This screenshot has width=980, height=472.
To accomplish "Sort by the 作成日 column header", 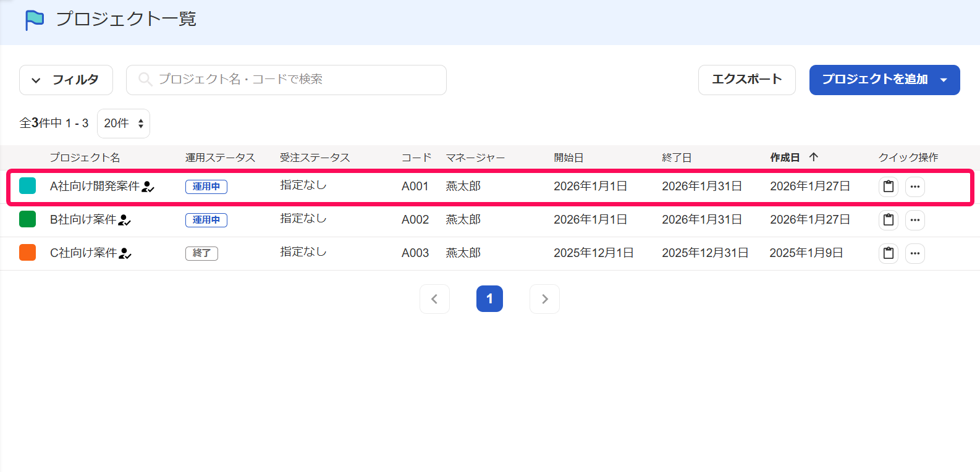I will point(785,158).
